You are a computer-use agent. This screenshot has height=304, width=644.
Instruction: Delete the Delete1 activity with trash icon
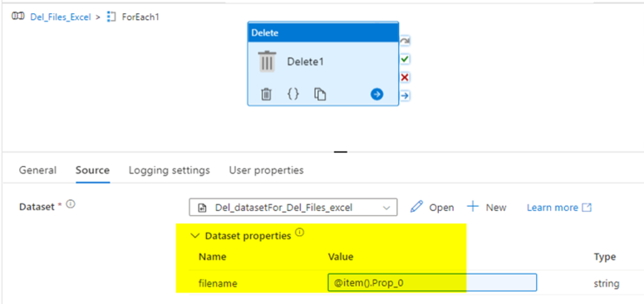[x=266, y=95]
